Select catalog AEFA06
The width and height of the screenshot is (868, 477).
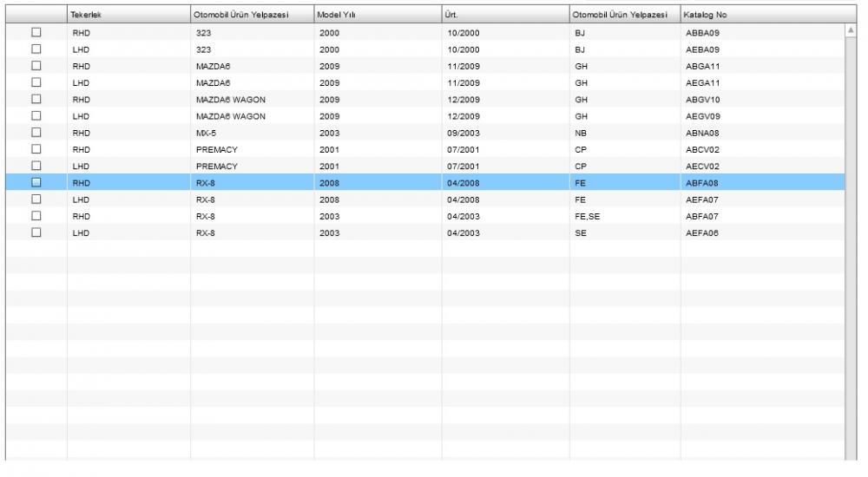click(702, 233)
